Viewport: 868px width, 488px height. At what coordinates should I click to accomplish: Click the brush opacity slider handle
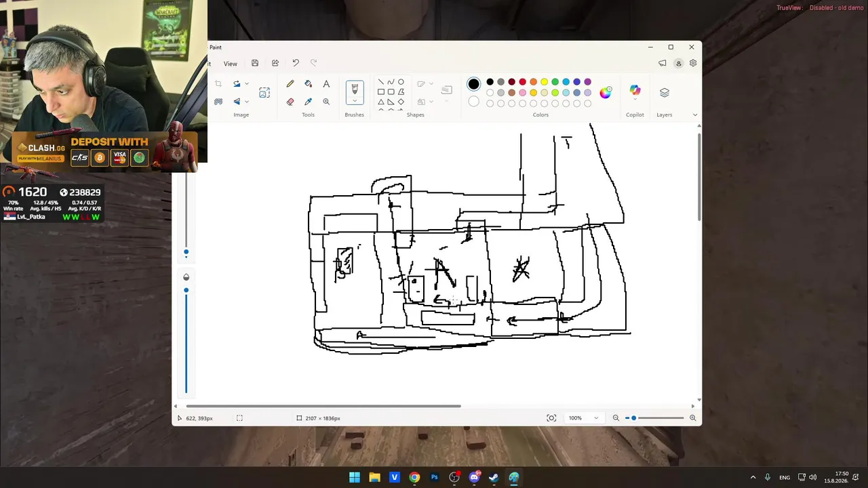pyautogui.click(x=186, y=290)
